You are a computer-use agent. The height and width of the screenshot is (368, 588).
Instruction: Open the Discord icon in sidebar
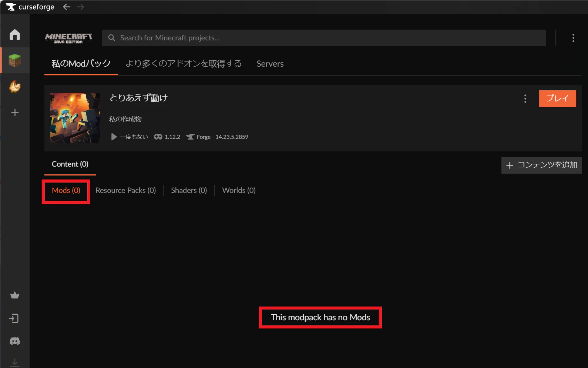click(x=15, y=341)
